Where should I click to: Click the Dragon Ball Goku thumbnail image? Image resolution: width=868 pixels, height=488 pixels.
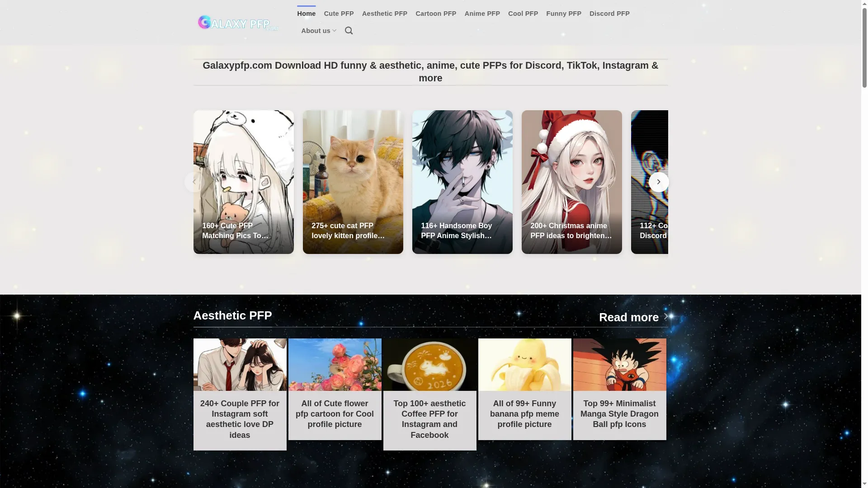[x=619, y=365]
